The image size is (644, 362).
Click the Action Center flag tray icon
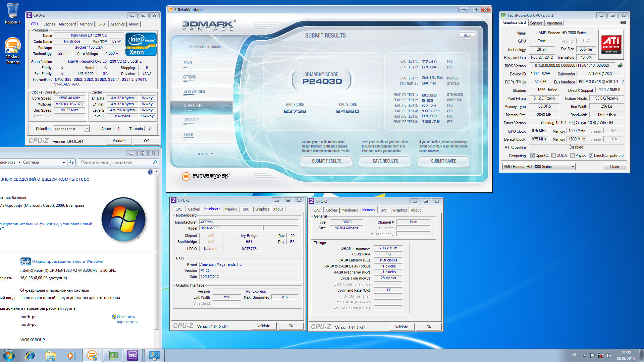592,356
